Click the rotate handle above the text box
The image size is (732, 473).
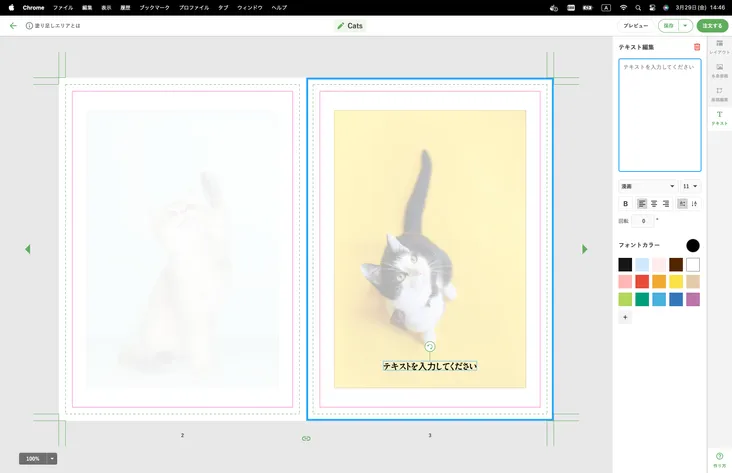pos(429,347)
